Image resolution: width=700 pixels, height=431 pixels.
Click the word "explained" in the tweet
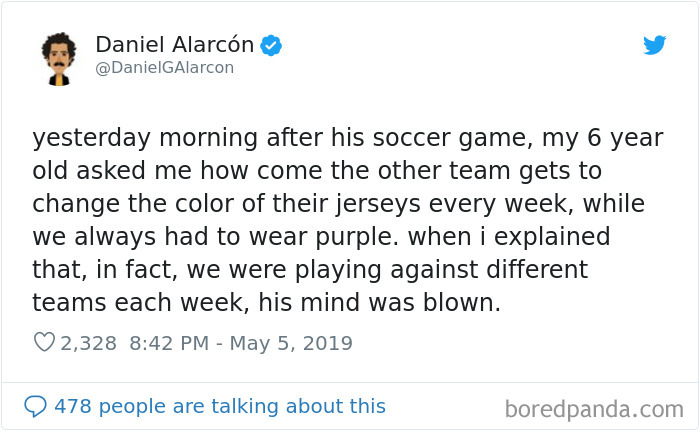[552, 237]
